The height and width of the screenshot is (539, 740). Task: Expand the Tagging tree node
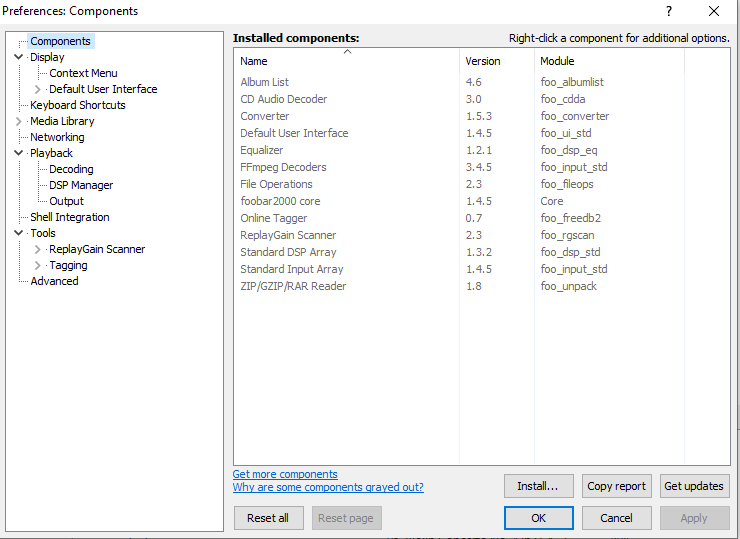pos(37,265)
